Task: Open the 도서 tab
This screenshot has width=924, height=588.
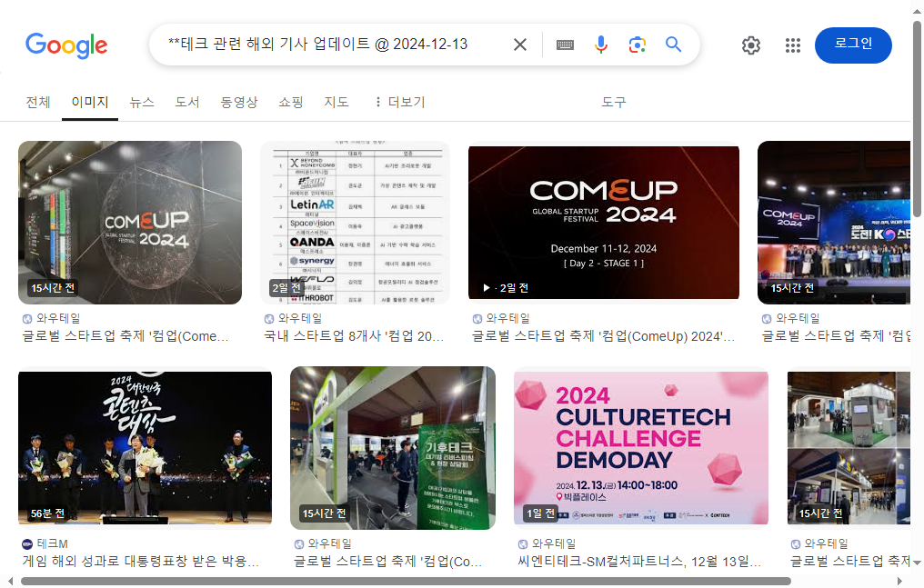Action: coord(187,103)
